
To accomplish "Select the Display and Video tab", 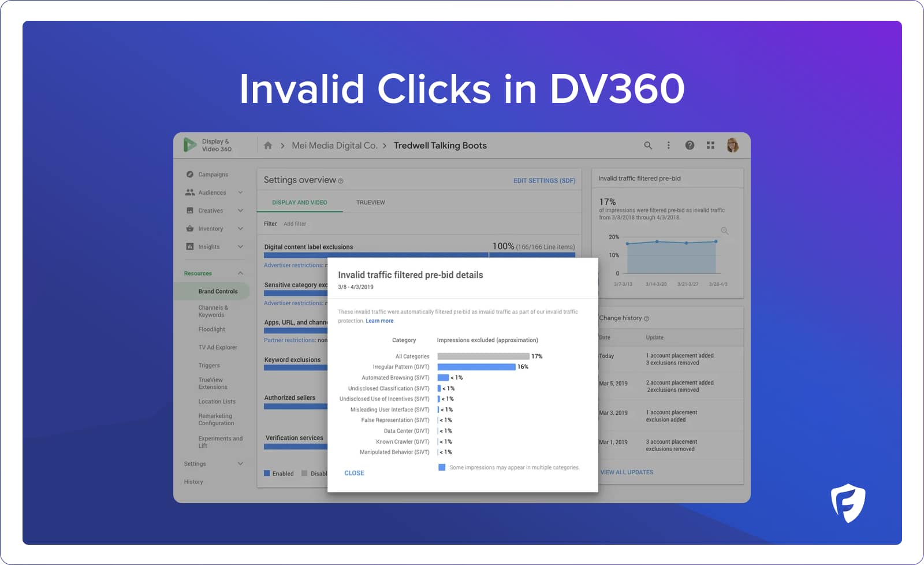I will 299,203.
